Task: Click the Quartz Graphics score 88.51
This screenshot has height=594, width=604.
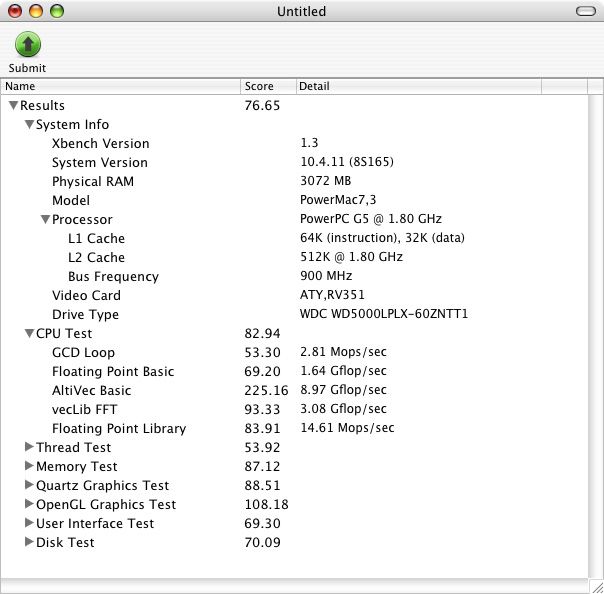Action: click(x=262, y=485)
